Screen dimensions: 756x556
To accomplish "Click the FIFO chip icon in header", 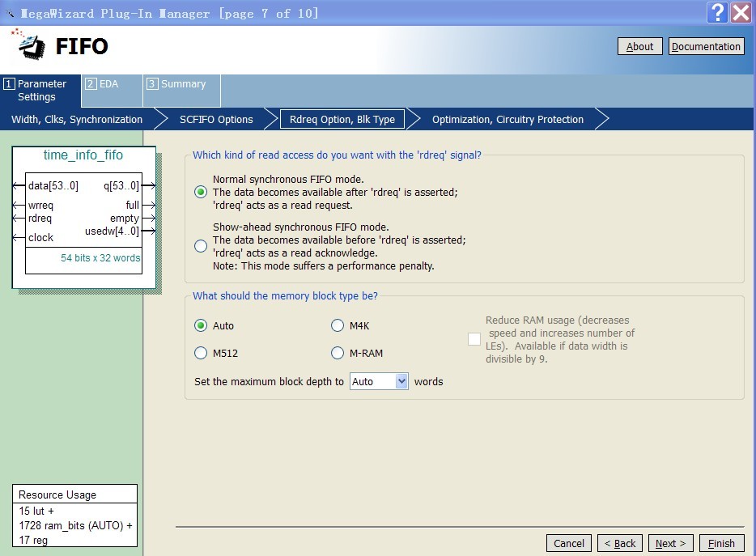I will click(28, 45).
